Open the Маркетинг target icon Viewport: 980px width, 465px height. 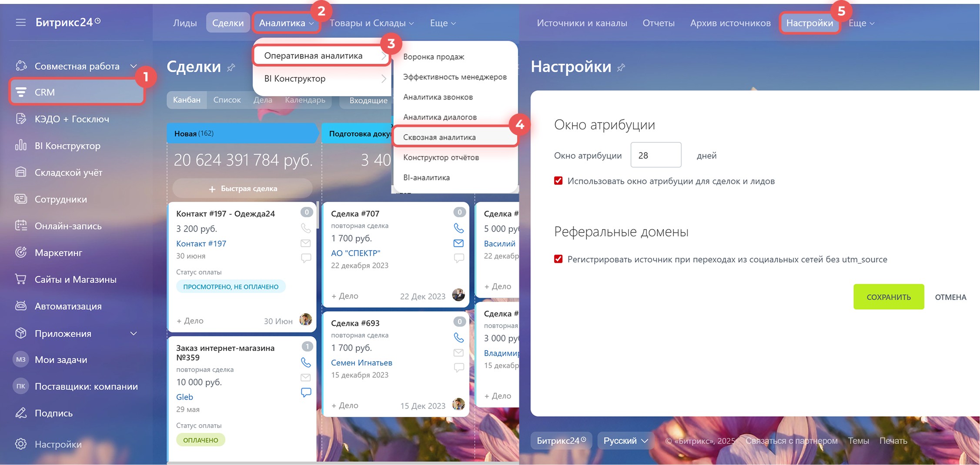click(x=21, y=252)
